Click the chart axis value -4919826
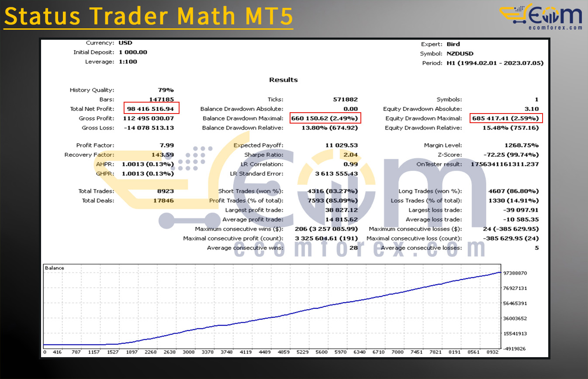This screenshot has height=379, width=588. (x=515, y=348)
